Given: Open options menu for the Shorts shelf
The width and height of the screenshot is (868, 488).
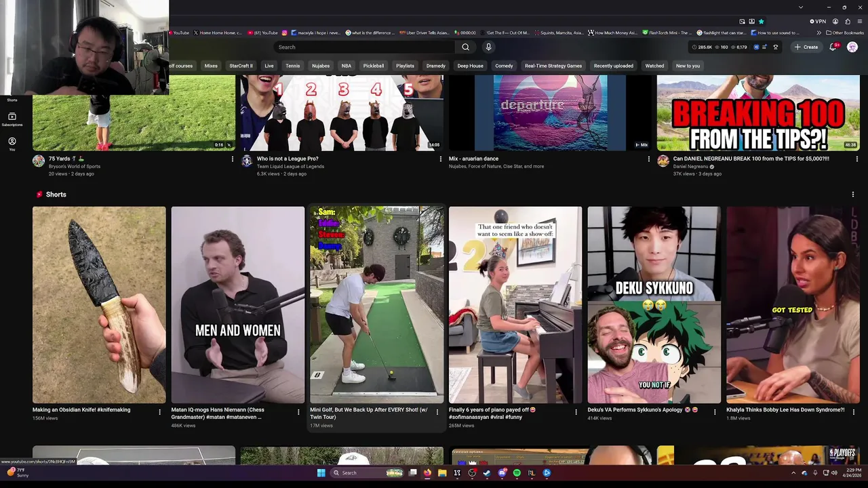Looking at the screenshot, I should tap(852, 195).
